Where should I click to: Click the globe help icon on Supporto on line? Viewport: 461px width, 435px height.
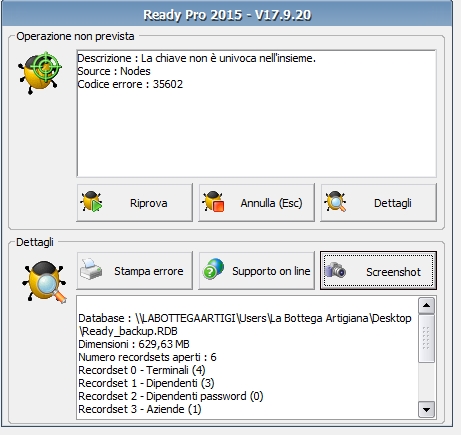coord(213,269)
